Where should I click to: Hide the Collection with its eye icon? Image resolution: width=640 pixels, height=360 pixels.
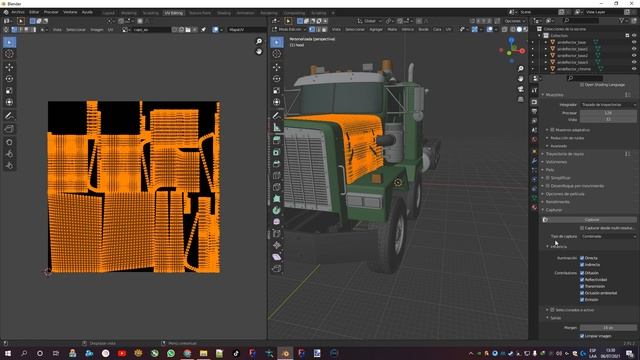click(634, 36)
